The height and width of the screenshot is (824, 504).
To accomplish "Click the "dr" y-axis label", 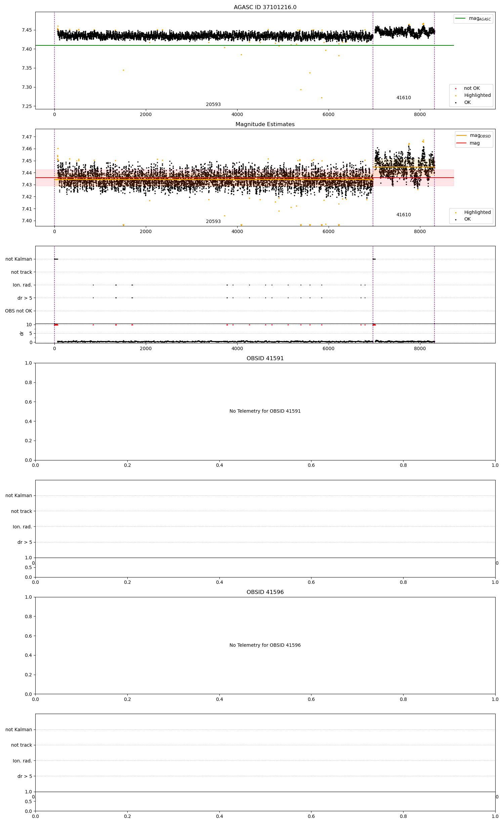I will point(22,334).
